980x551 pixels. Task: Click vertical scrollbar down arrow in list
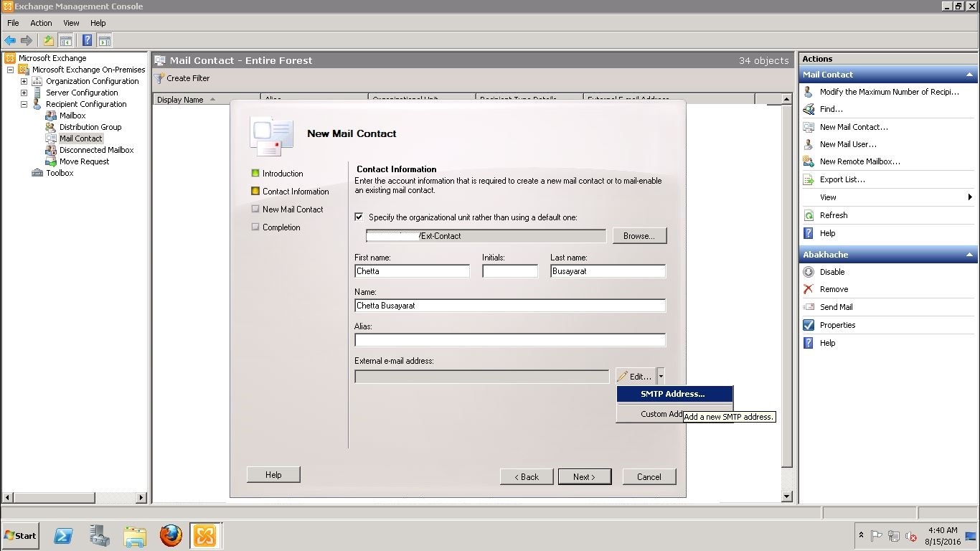786,496
